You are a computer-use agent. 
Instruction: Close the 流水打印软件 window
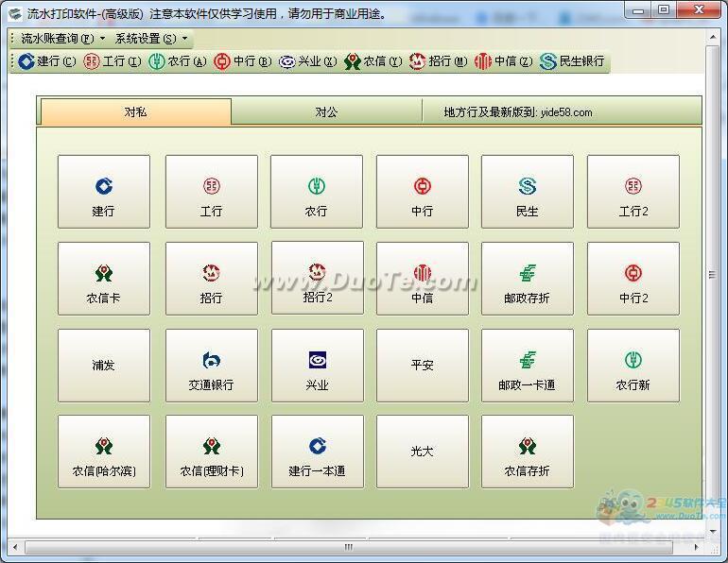pos(699,9)
